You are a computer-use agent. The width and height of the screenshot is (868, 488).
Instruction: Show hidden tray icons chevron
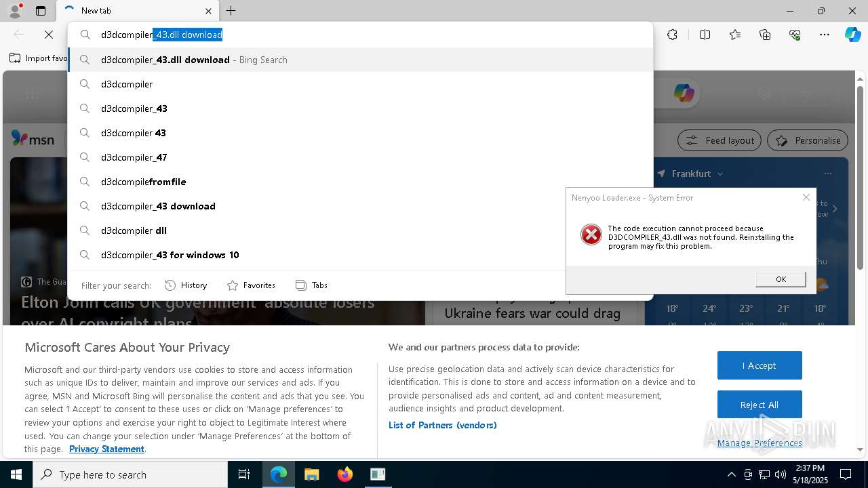731,474
